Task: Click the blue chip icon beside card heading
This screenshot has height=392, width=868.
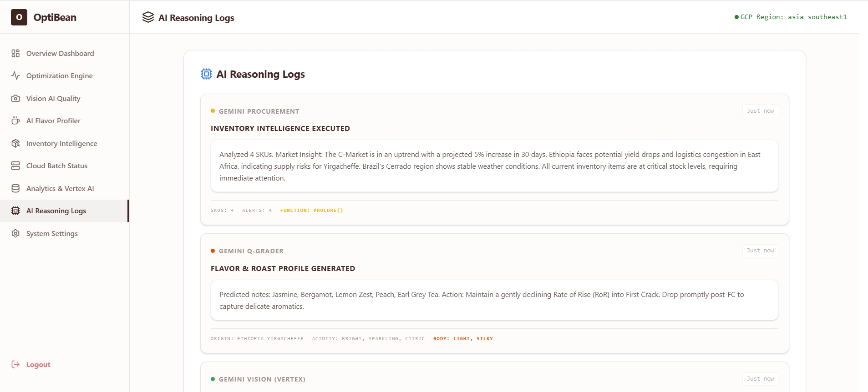Action: (206, 74)
